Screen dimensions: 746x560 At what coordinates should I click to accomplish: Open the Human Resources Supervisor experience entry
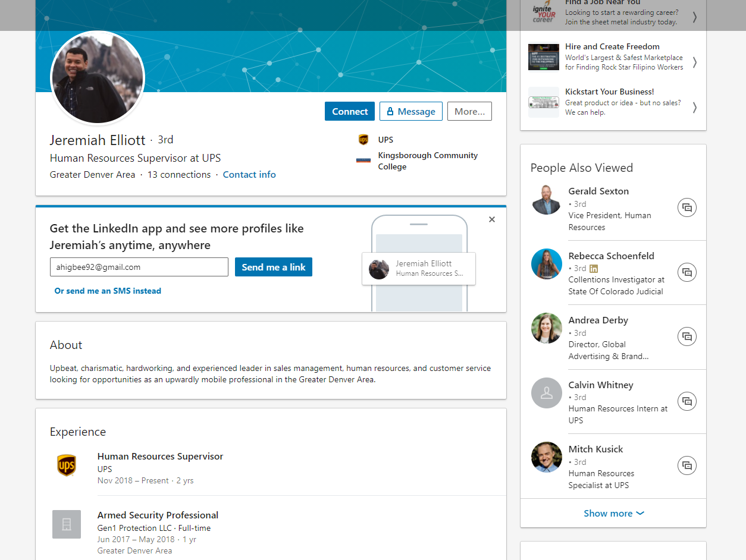click(161, 457)
